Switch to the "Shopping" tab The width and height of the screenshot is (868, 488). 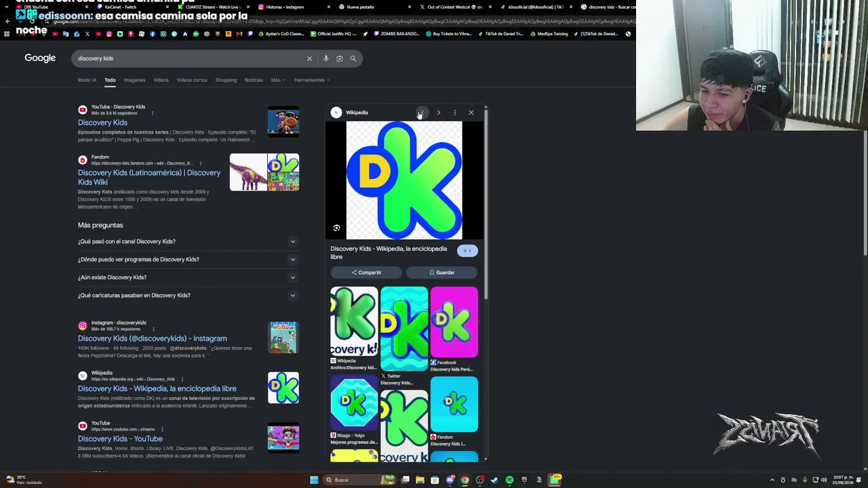226,80
